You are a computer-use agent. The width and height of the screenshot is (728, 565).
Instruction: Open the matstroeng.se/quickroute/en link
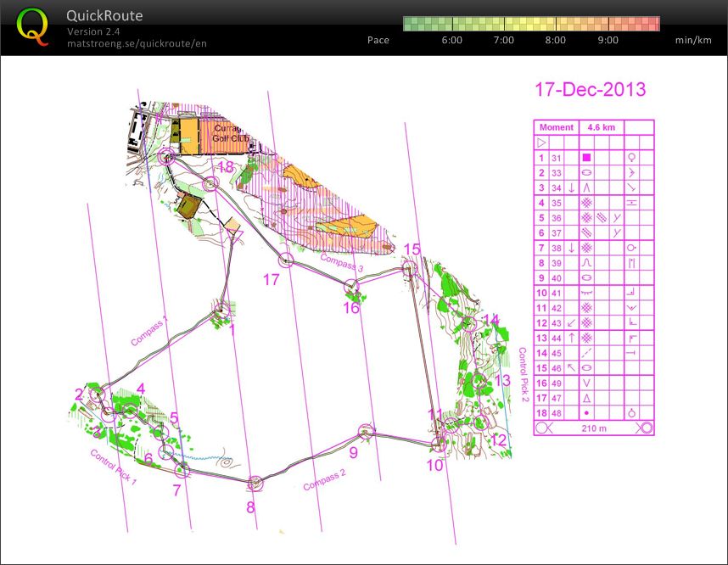(137, 43)
